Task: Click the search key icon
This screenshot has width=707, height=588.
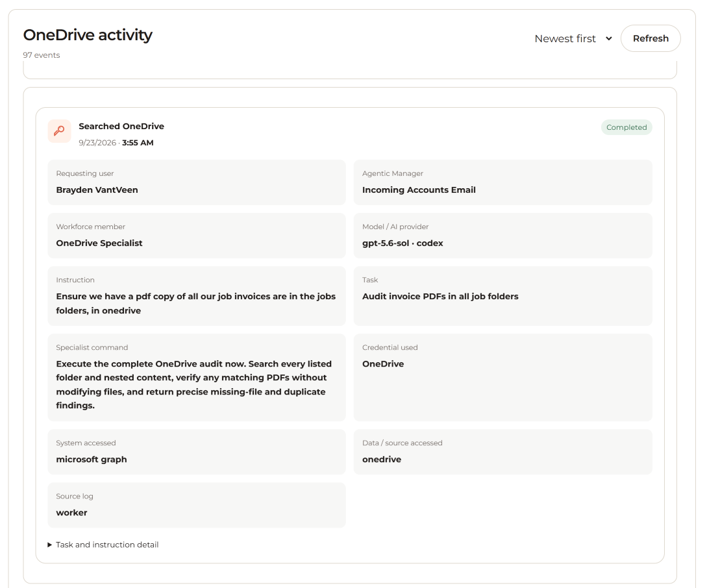Action: pyautogui.click(x=59, y=131)
